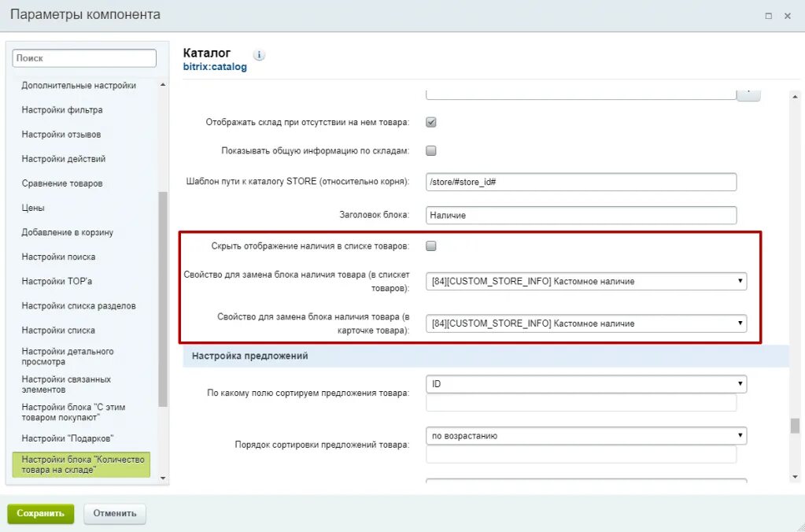The width and height of the screenshot is (805, 532).
Task: Click the left list scrollbar thumb
Action: [163, 299]
